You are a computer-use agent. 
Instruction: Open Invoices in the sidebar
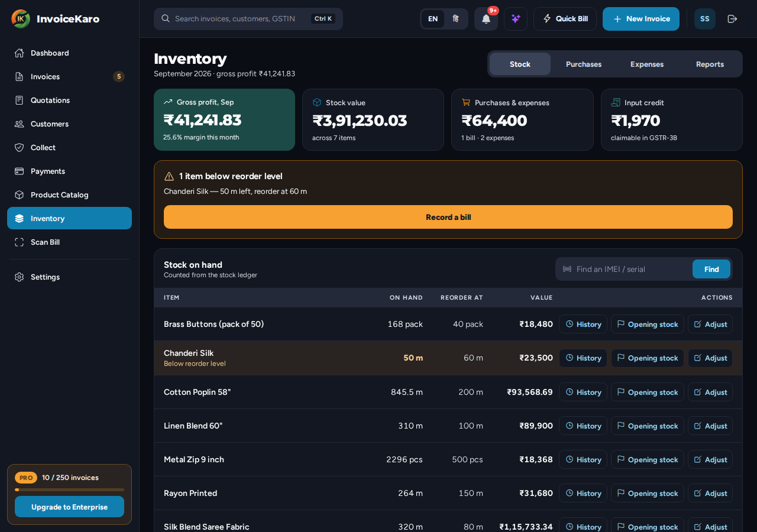[69, 77]
